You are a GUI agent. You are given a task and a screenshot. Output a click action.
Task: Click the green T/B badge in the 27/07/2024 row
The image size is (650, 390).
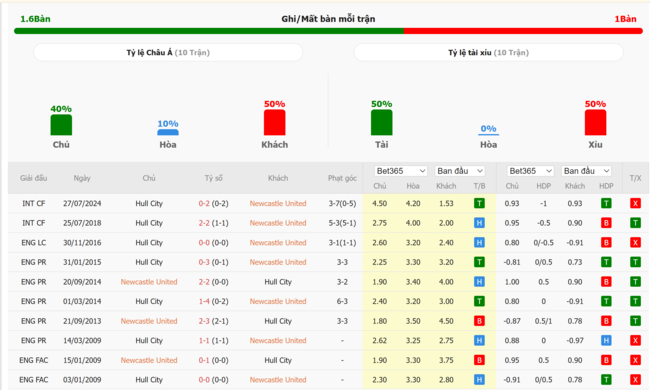(479, 203)
